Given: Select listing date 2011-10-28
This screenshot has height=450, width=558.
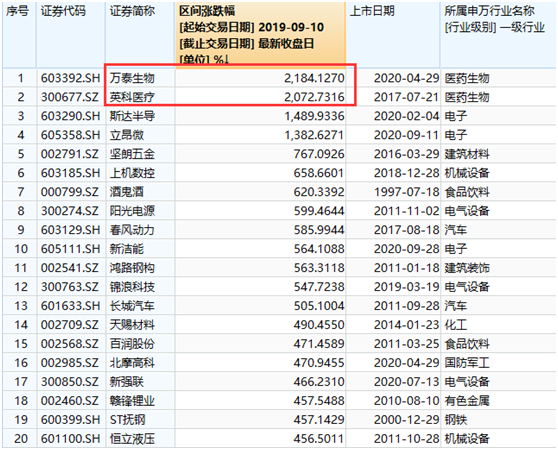Looking at the screenshot, I should coord(406,439).
